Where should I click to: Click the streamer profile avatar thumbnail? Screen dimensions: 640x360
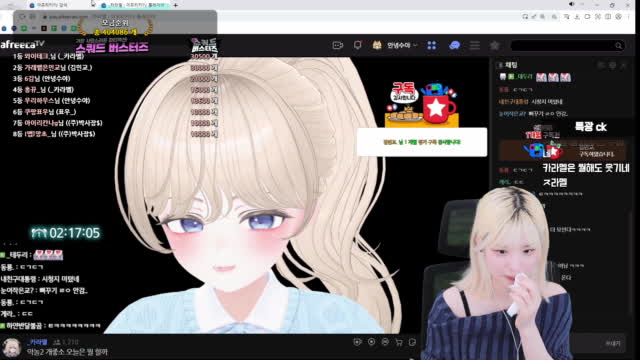click(11, 347)
